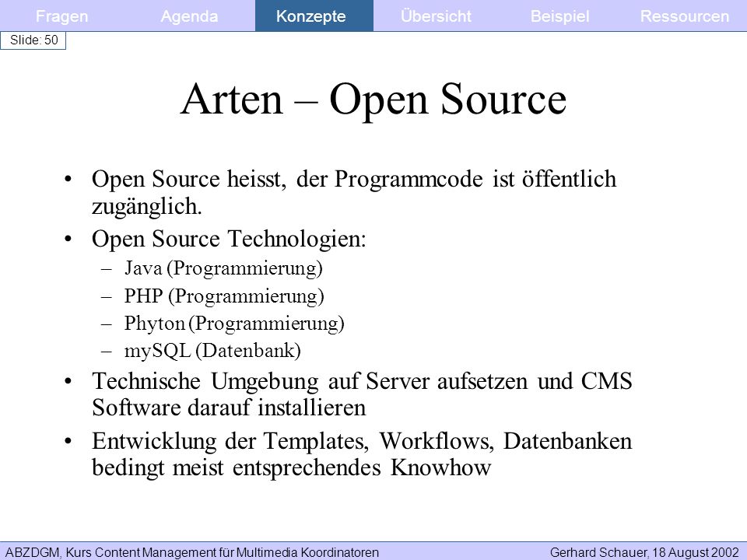The height and width of the screenshot is (560, 747).
Task: Click the 'PHP (Programmierung)' sub-item
Action: click(x=224, y=296)
